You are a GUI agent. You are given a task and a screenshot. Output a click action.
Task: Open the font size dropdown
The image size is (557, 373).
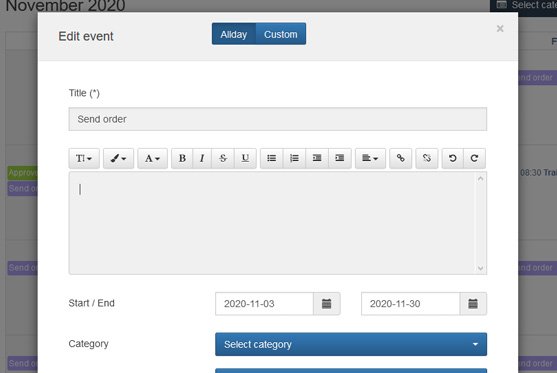[84, 158]
